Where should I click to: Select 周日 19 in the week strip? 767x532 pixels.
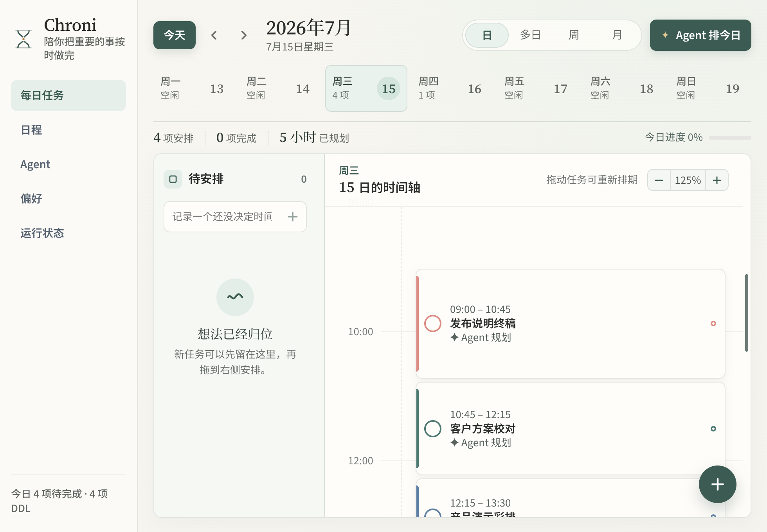[x=710, y=88]
